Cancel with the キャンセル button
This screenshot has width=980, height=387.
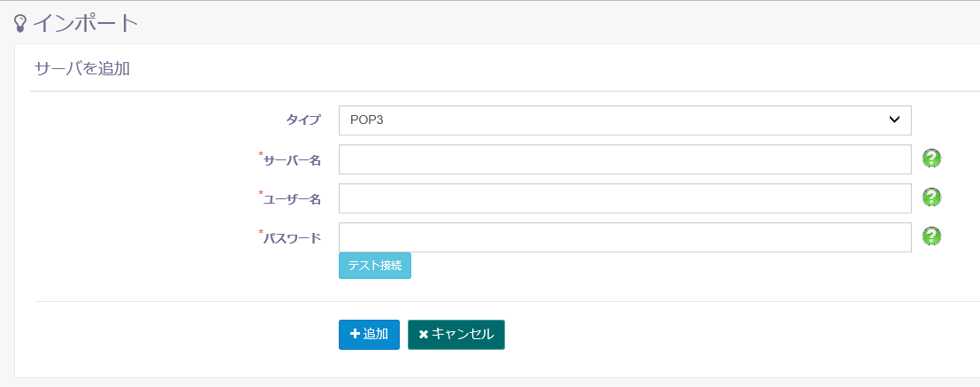(456, 335)
